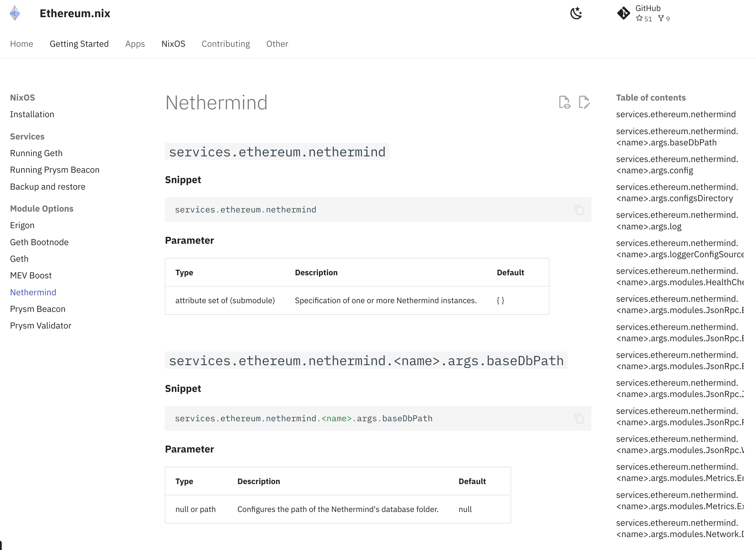Copy the services.ethereum.nethermind snippet
Image resolution: width=756 pixels, height=550 pixels.
tap(579, 210)
